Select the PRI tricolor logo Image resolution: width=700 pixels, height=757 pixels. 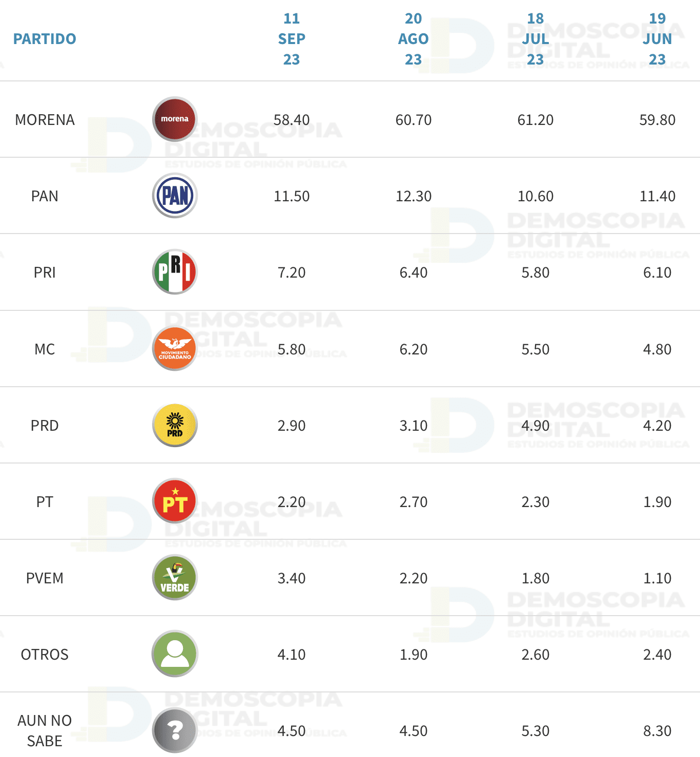(x=175, y=271)
